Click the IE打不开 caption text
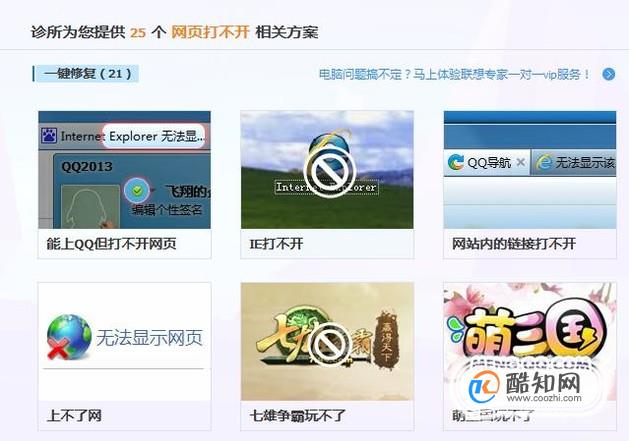Screen dimensions: 629x441 tap(276, 244)
